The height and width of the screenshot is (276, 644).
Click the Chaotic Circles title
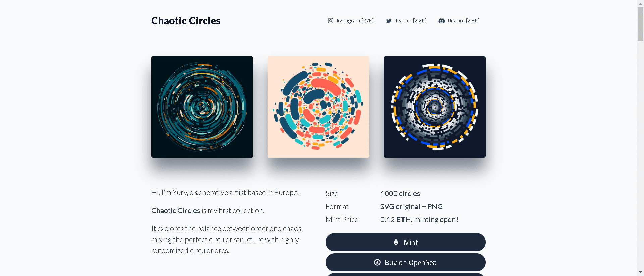coord(185,20)
